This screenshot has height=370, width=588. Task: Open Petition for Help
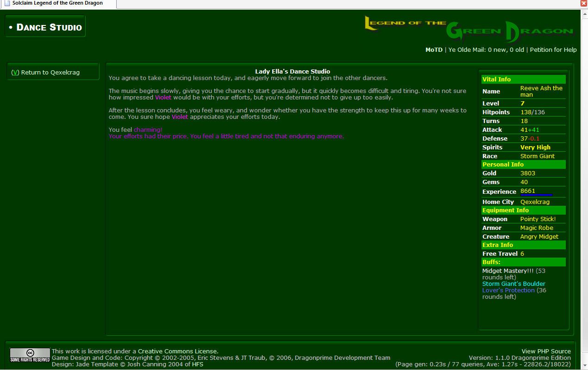tap(553, 50)
